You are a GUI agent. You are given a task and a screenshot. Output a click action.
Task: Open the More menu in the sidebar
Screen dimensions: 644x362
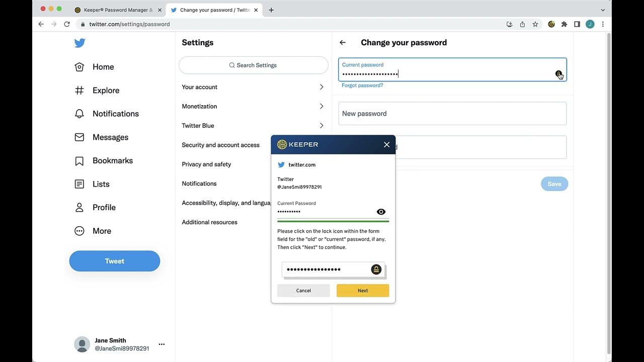coord(93,231)
